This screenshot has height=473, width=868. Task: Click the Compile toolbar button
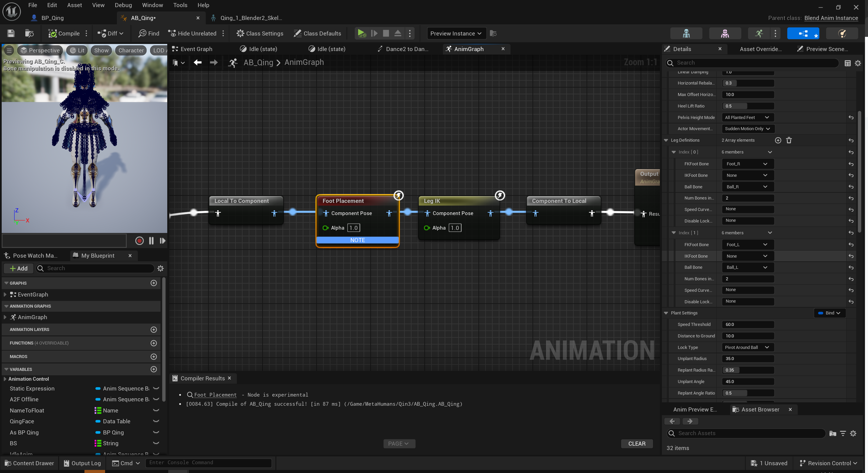(x=64, y=33)
